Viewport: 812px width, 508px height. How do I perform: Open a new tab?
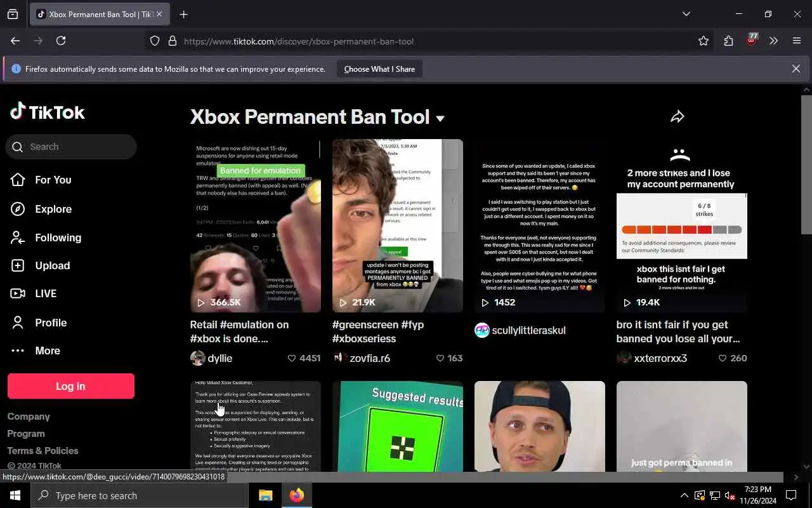point(183,14)
